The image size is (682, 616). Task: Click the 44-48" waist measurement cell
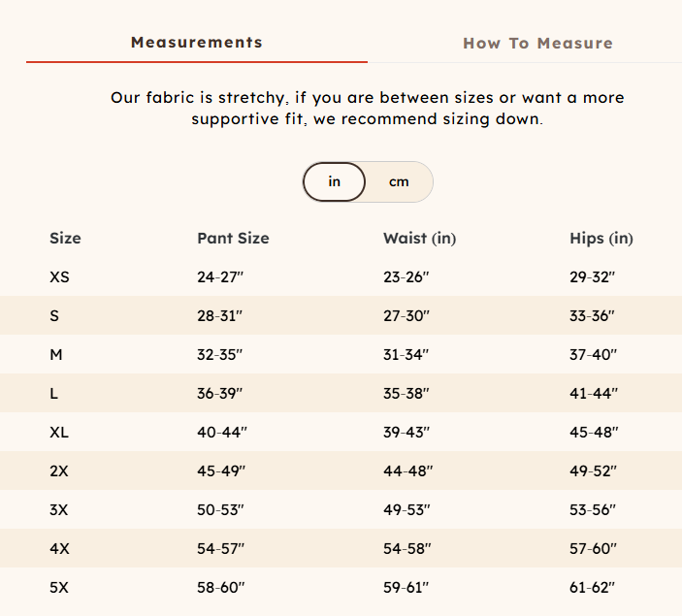click(407, 471)
